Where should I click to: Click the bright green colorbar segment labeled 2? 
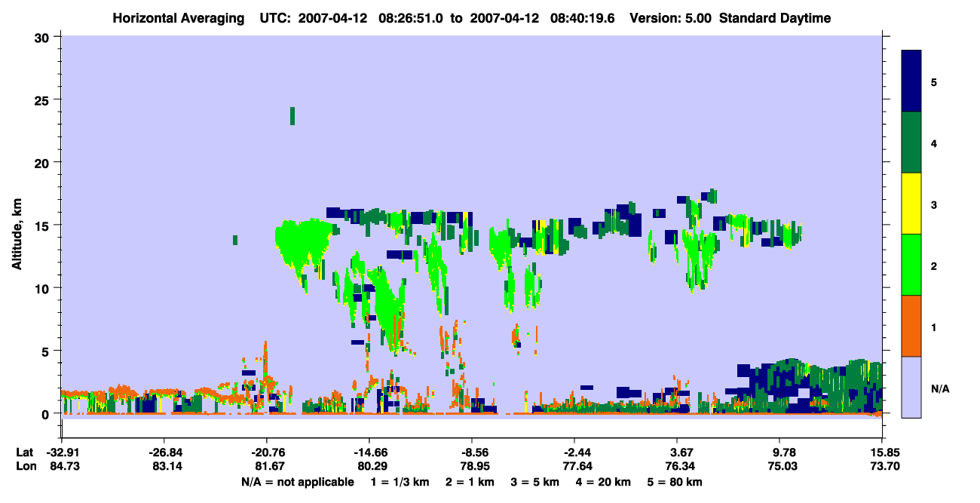911,265
